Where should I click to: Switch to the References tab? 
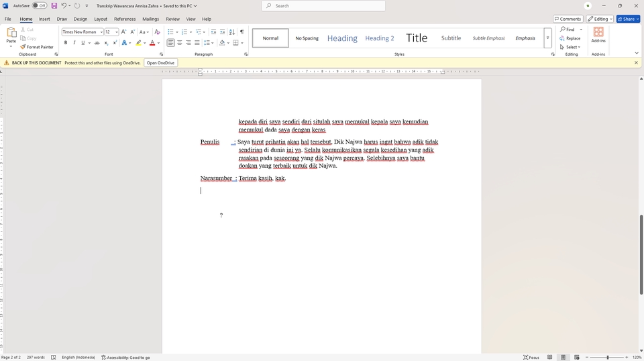(x=125, y=19)
